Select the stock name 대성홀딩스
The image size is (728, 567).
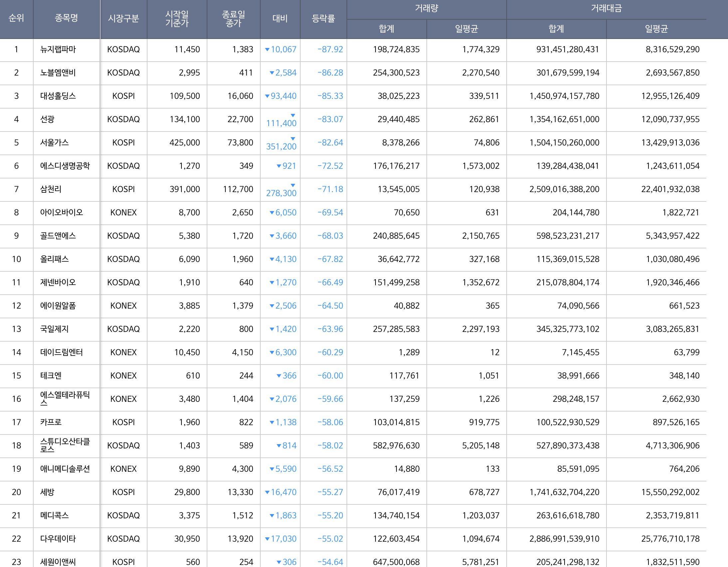[x=58, y=96]
